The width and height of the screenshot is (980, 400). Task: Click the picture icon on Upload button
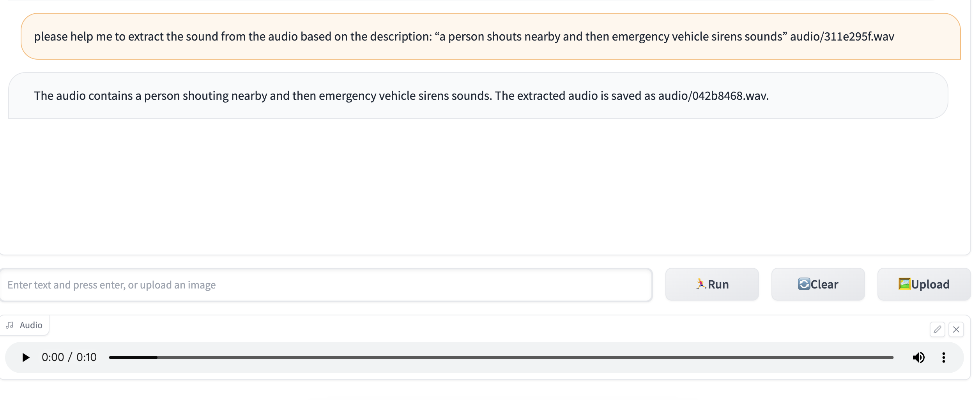click(904, 284)
